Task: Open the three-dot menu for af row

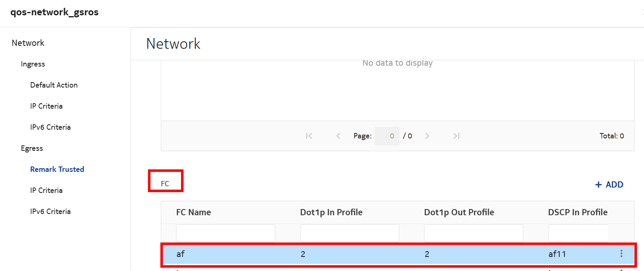Action: tap(621, 254)
